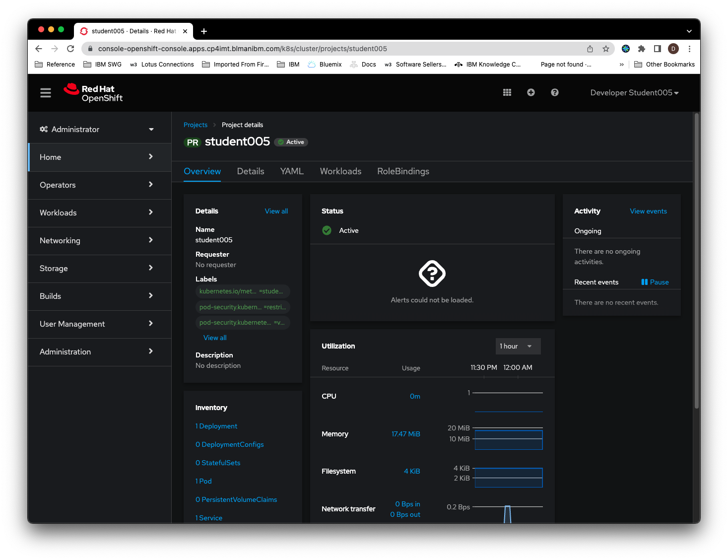Expand the Administration navigation section
The width and height of the screenshot is (728, 560).
tap(100, 351)
